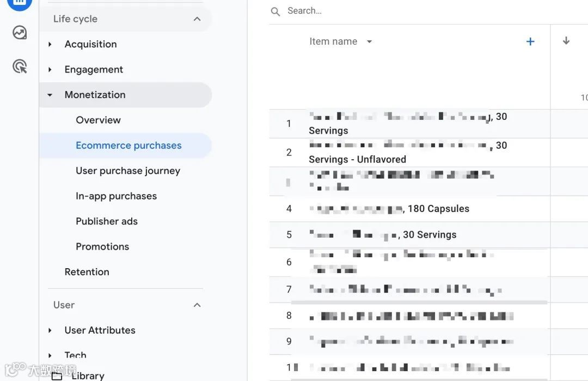This screenshot has width=588, height=381.
Task: Open the Explore icon in left rail
Action: pyautogui.click(x=20, y=33)
